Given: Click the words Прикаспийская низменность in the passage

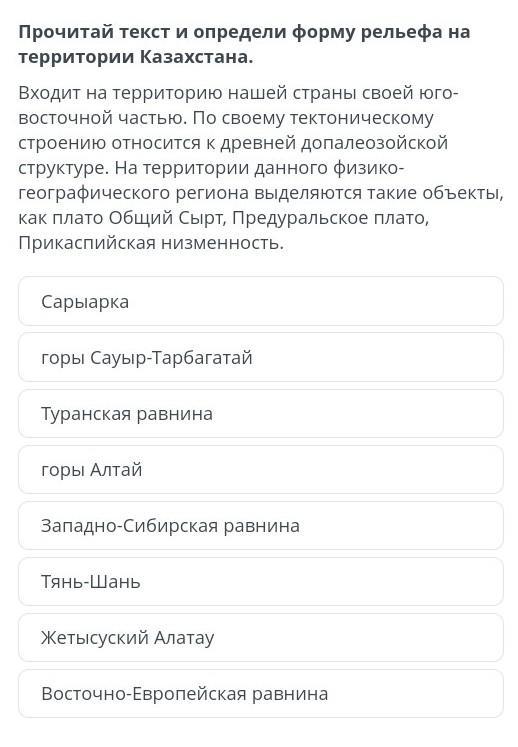Looking at the screenshot, I should pyautogui.click(x=151, y=243).
